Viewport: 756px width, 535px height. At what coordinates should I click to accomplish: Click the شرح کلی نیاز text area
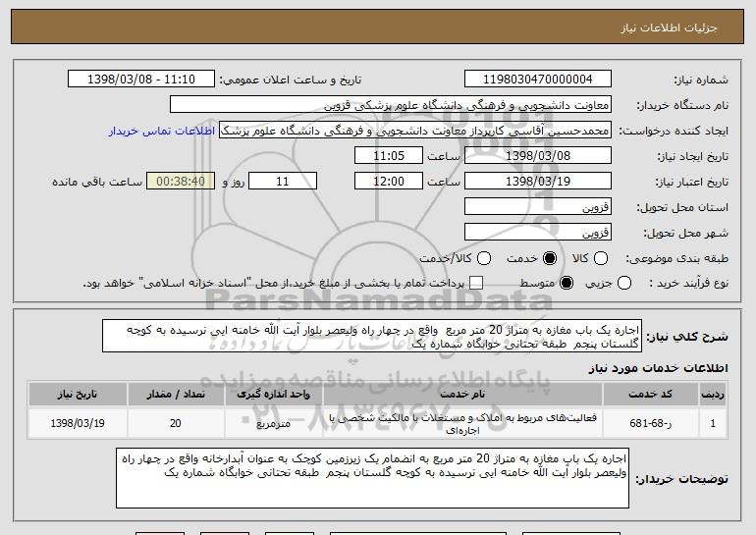coord(372,336)
